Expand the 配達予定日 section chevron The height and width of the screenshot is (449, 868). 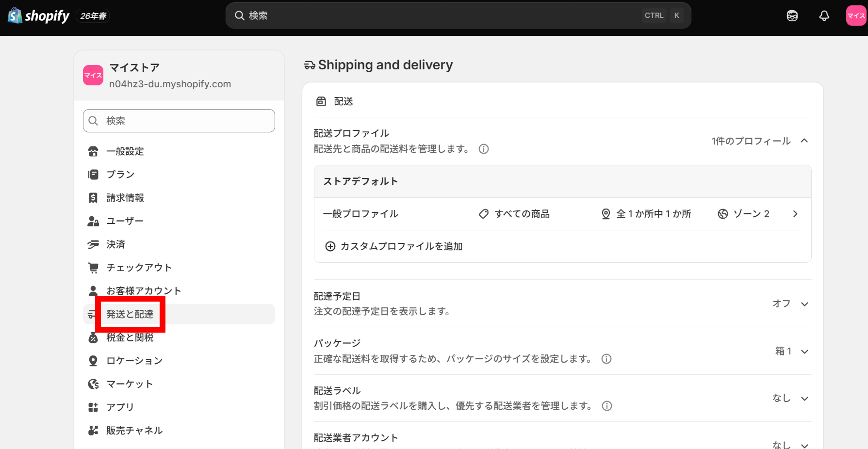pos(804,304)
